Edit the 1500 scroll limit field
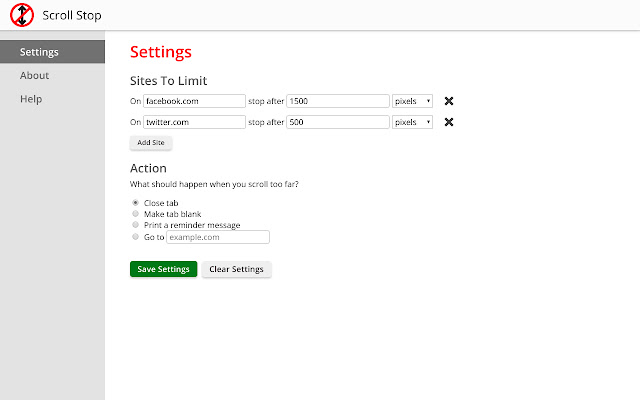The height and width of the screenshot is (400, 640). tap(337, 100)
